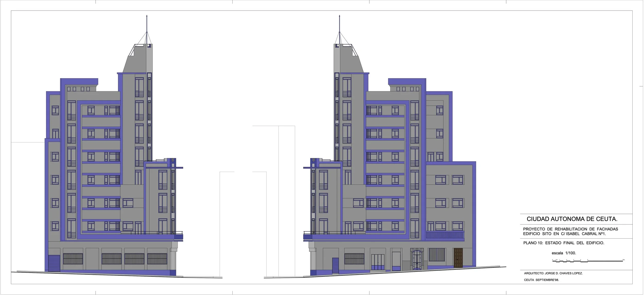Click the brown wooden door on right elevation
644x295 pixels.
pyautogui.click(x=458, y=258)
